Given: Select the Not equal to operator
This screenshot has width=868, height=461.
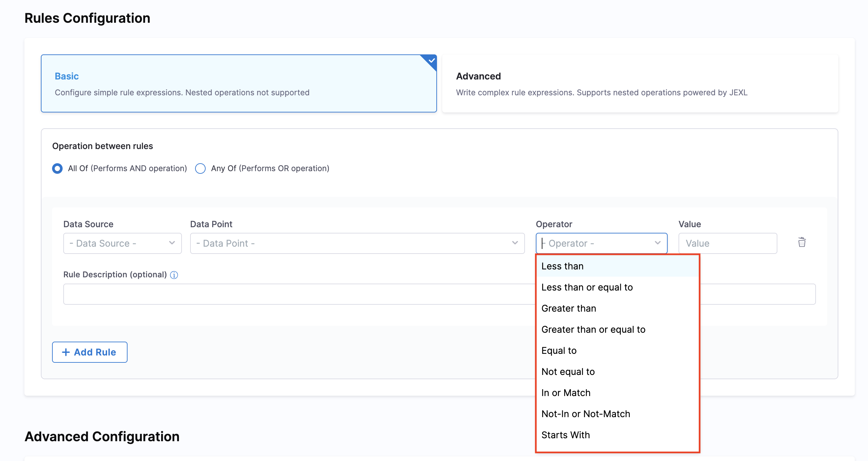Looking at the screenshot, I should pos(568,372).
